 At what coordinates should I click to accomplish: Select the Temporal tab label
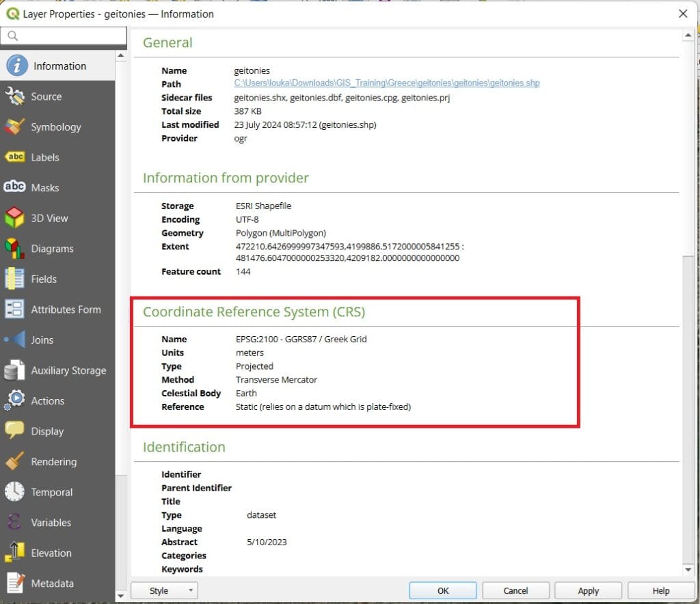(x=52, y=492)
